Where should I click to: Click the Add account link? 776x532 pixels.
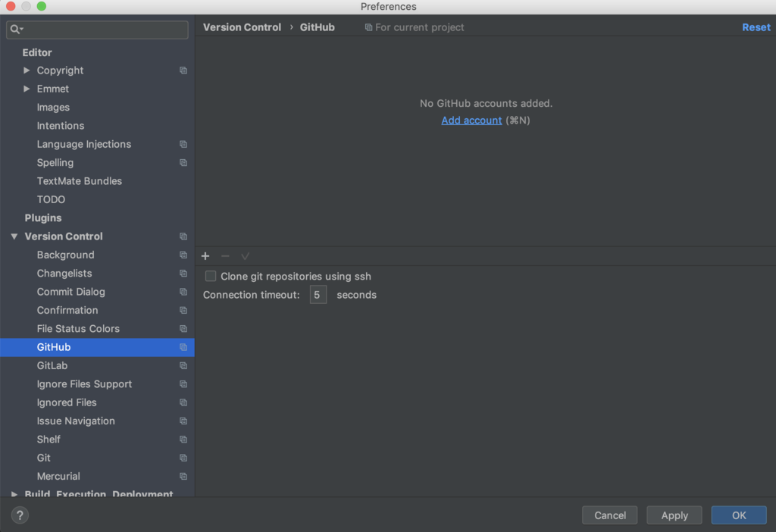(x=471, y=120)
